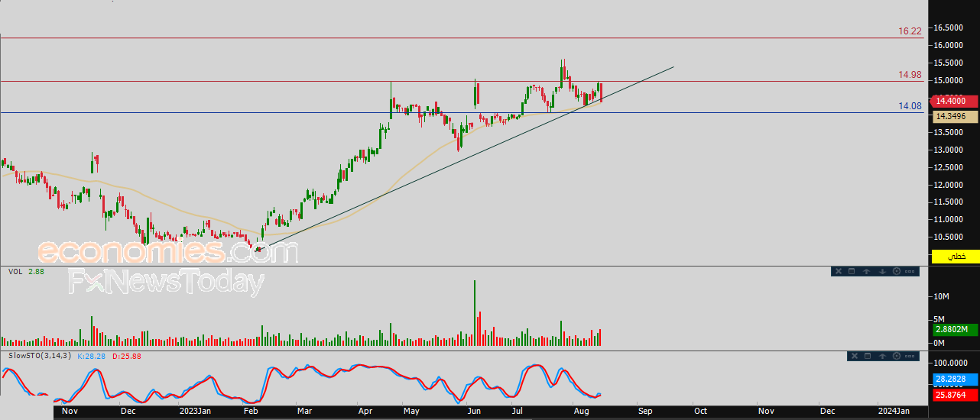
Task: Maximize the VOL indicator panel
Action: coord(851,271)
